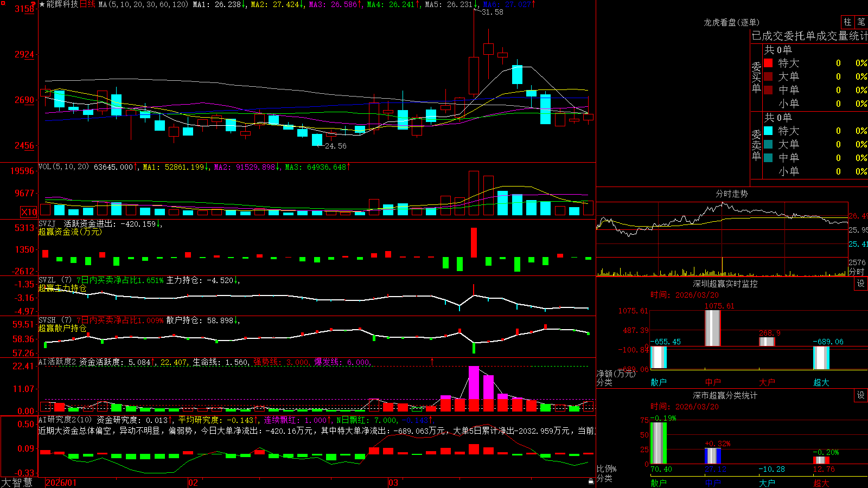Click the 2026/01 date marker on timeline

(x=61, y=483)
